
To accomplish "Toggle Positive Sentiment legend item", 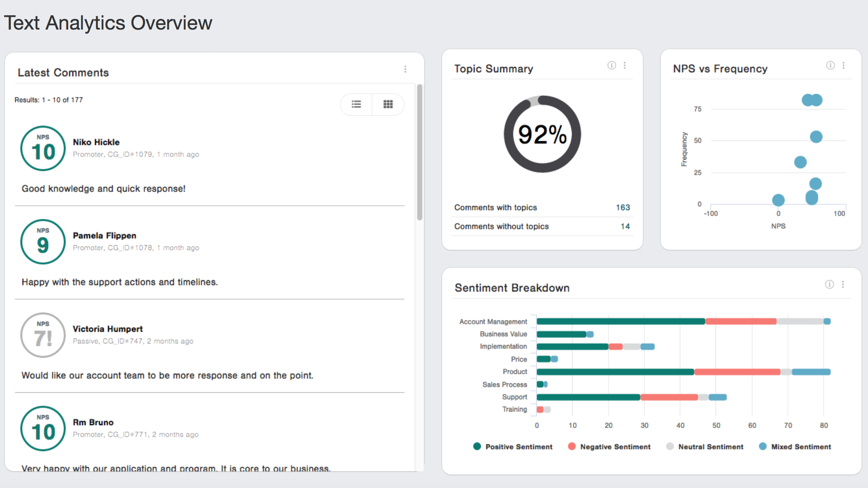I will [513, 447].
